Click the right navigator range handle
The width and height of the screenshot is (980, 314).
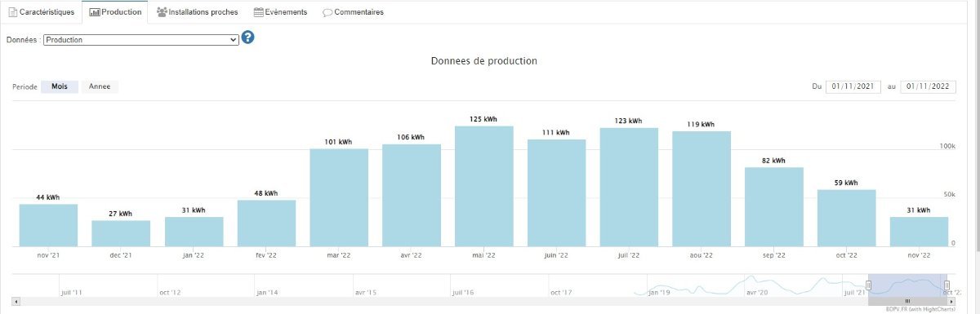pos(947,285)
